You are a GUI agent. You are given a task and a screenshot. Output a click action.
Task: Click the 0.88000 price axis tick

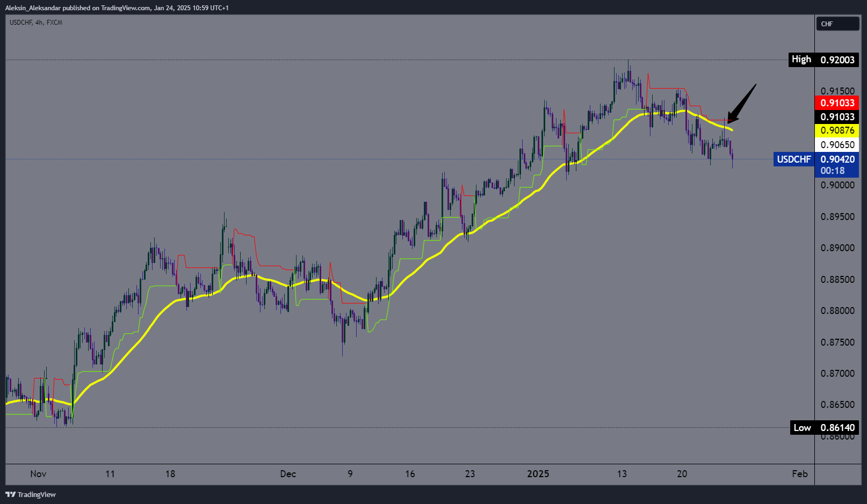click(x=837, y=311)
